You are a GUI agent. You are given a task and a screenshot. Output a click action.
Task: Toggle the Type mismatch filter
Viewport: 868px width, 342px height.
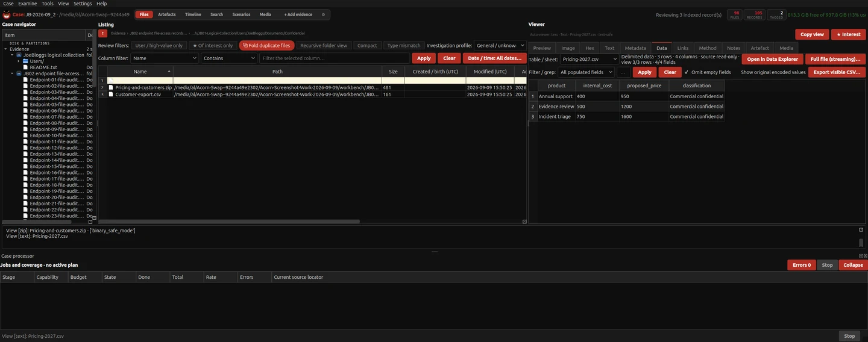tap(404, 45)
